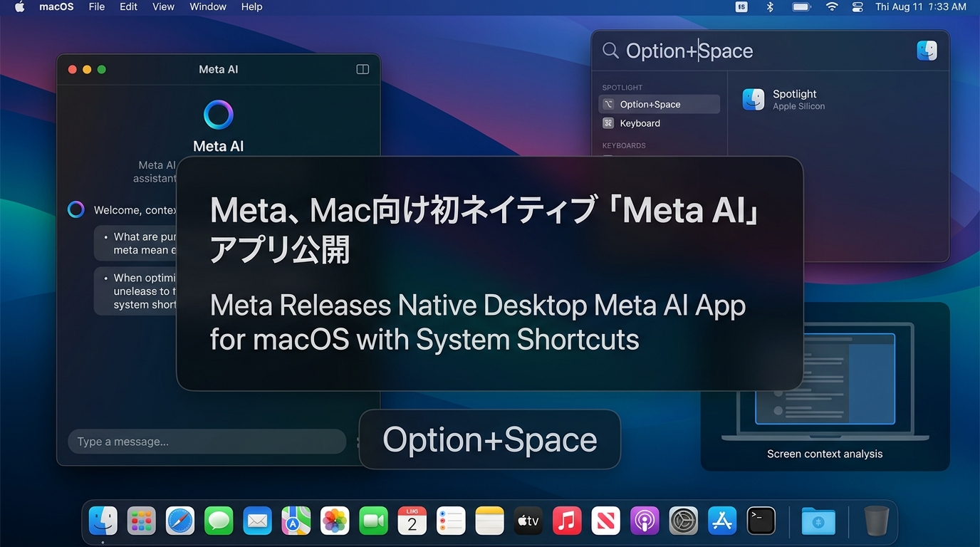980x547 pixels.
Task: Launch Safari from the Dock
Action: pyautogui.click(x=180, y=521)
